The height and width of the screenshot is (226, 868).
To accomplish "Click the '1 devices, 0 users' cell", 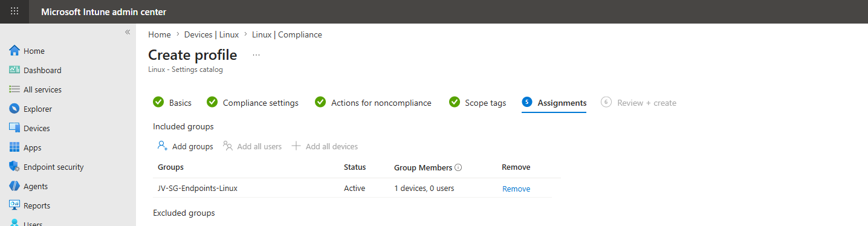I will [x=424, y=188].
